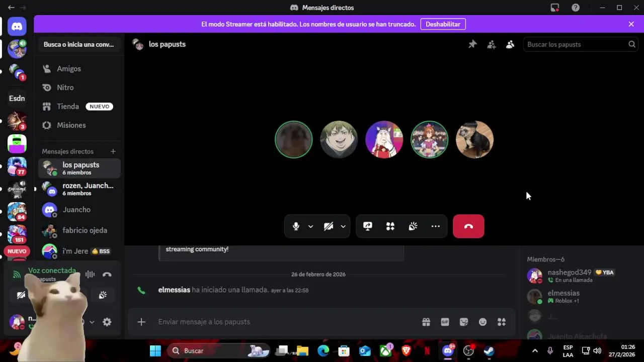
Task: Disable Streamer mode with Deshabilitar button
Action: coord(443,24)
